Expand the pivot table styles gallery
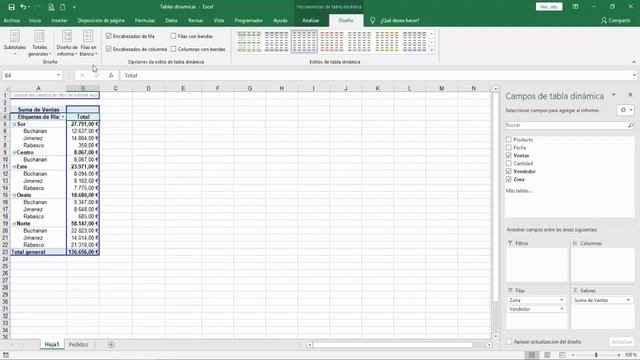The height and width of the screenshot is (360, 640). pyautogui.click(x=432, y=50)
